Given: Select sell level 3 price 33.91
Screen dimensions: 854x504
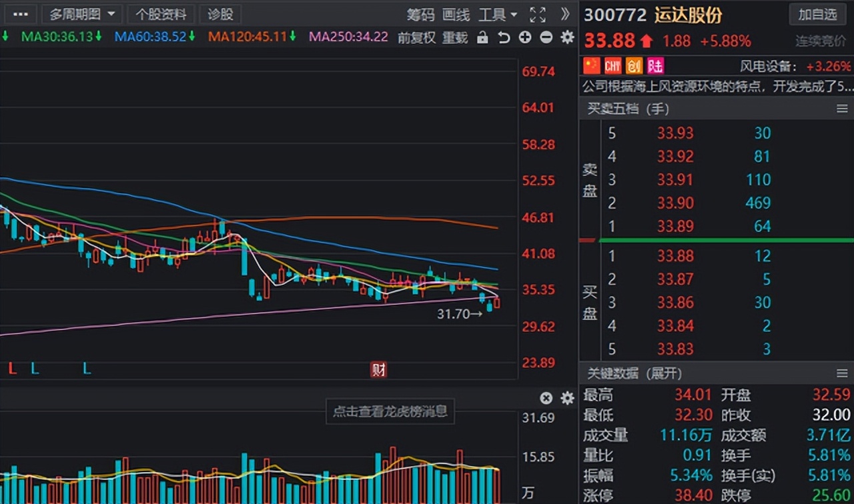Looking at the screenshot, I should pyautogui.click(x=675, y=180).
